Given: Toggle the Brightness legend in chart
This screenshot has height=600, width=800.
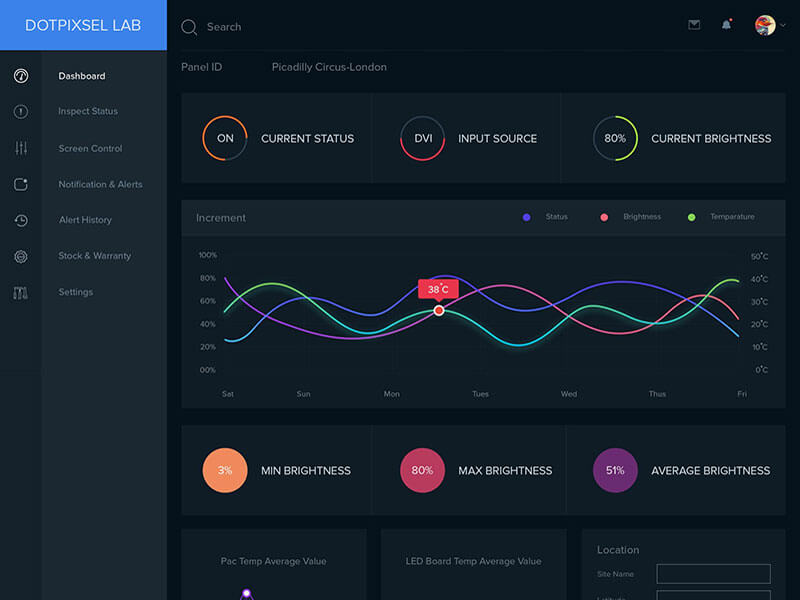Looking at the screenshot, I should pyautogui.click(x=631, y=217).
